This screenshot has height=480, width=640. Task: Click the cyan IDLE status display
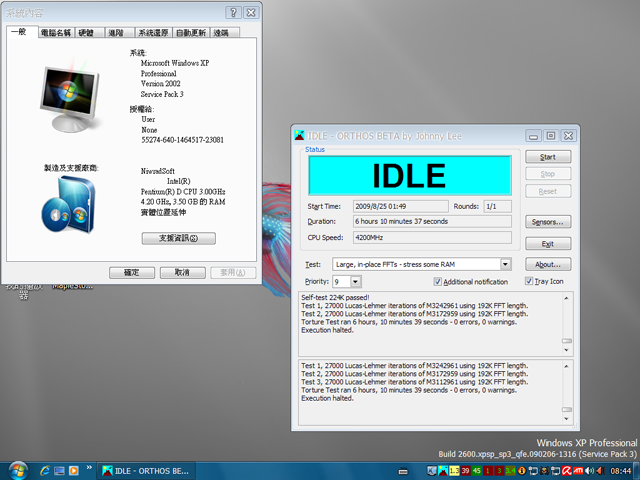410,176
